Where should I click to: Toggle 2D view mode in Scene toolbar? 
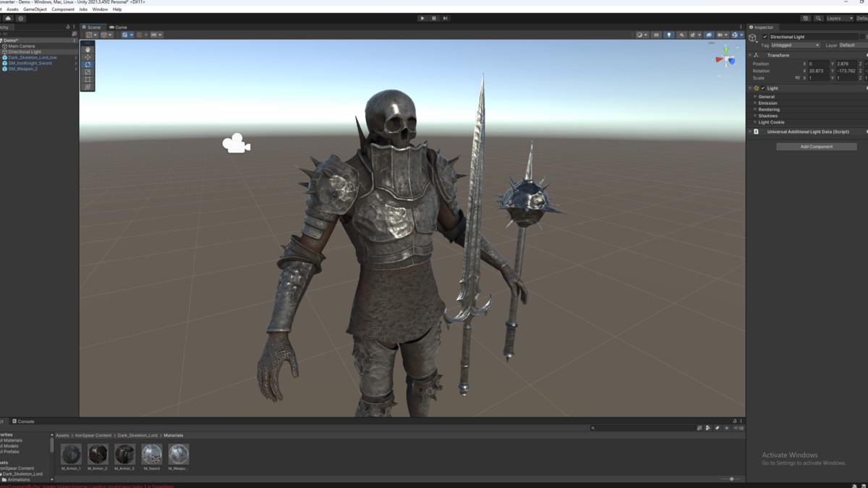pyautogui.click(x=656, y=35)
